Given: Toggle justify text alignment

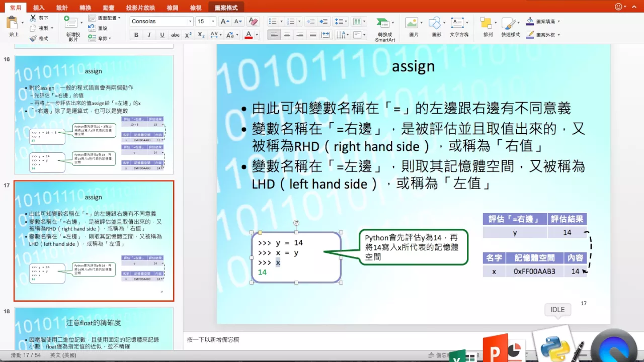Looking at the screenshot, I should coord(313,35).
